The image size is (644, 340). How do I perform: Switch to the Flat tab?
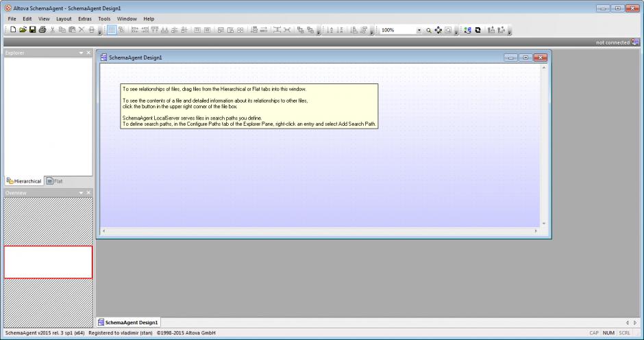click(x=55, y=181)
